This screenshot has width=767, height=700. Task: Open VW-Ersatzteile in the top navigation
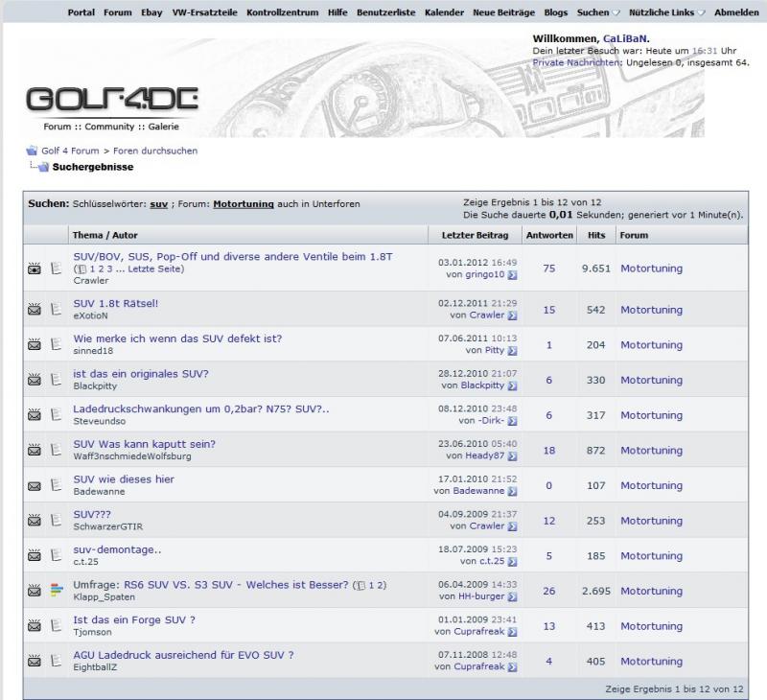[x=204, y=12]
